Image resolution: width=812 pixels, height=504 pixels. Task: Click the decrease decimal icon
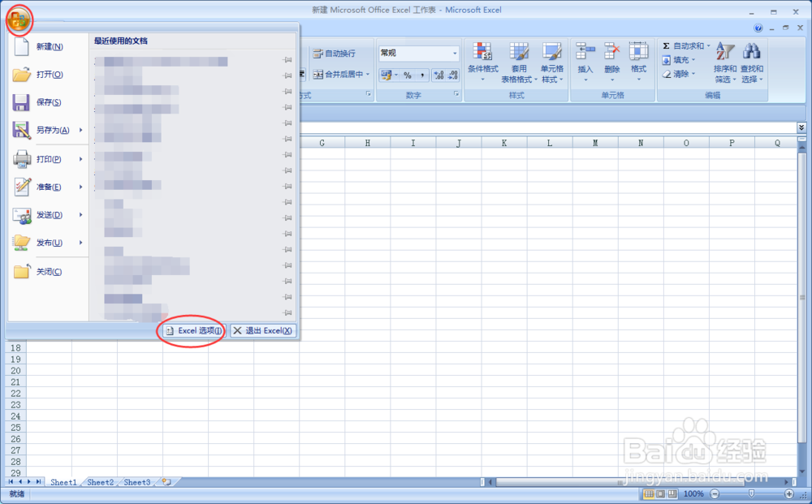[452, 75]
